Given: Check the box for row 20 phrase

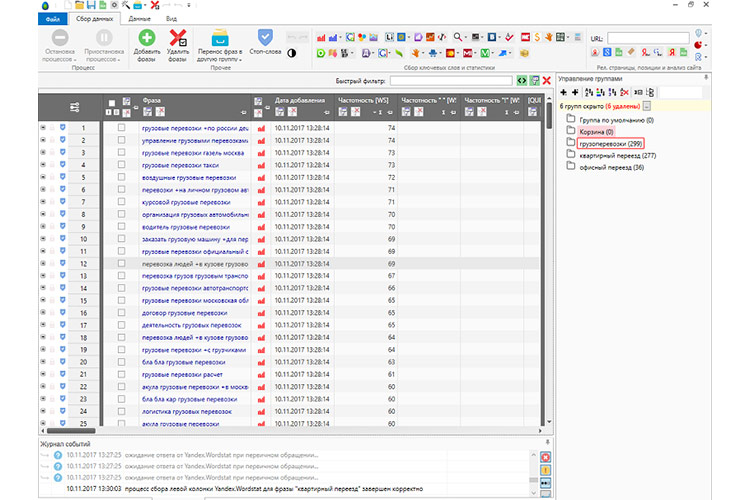Looking at the screenshot, I should 121,362.
